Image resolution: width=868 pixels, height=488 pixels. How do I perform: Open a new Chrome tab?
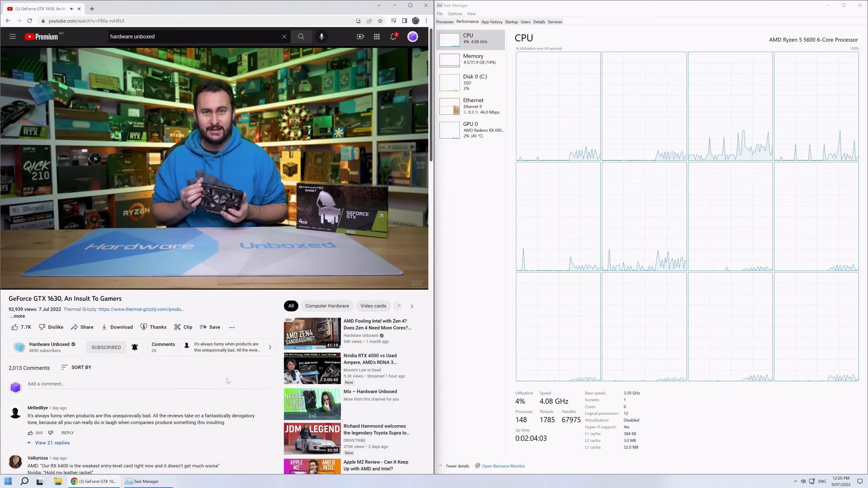[92, 9]
